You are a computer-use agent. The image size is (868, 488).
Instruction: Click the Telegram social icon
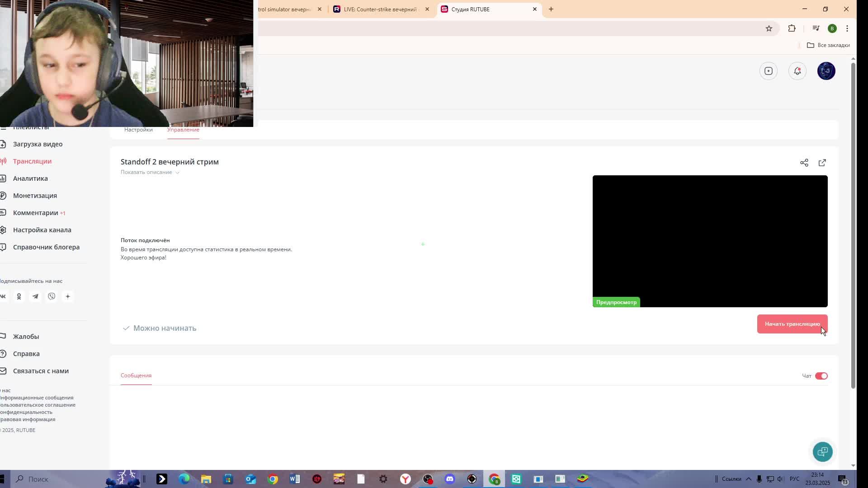tap(35, 296)
